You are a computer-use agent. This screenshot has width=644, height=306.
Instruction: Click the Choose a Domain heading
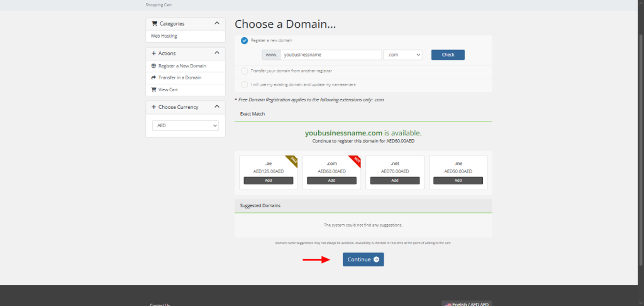click(285, 24)
